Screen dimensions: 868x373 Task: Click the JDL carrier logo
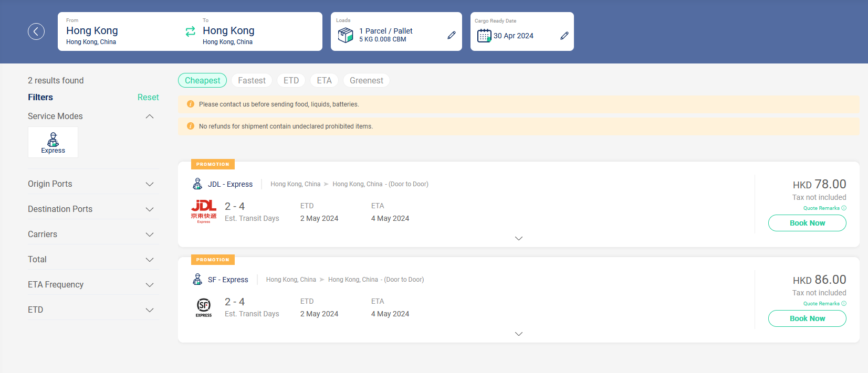pos(204,211)
